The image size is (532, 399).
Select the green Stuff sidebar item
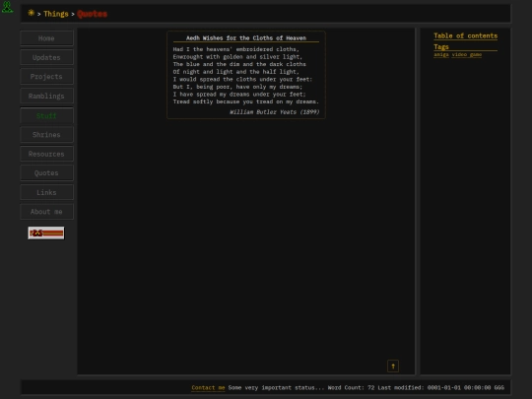click(46, 115)
